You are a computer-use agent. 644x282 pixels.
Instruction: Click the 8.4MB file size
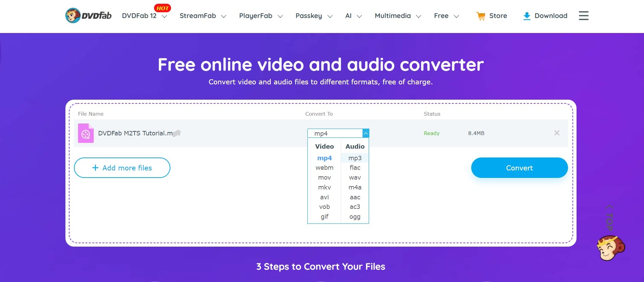coord(476,133)
